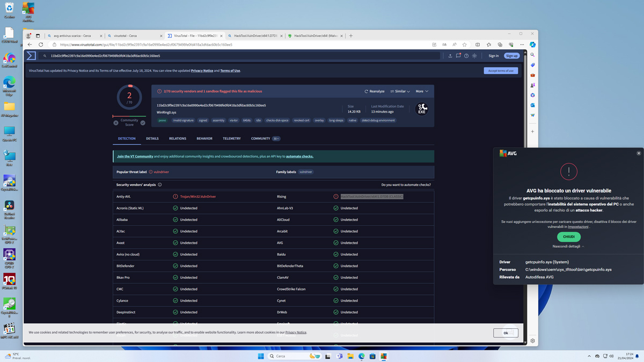Click the peexe tag

162,121
